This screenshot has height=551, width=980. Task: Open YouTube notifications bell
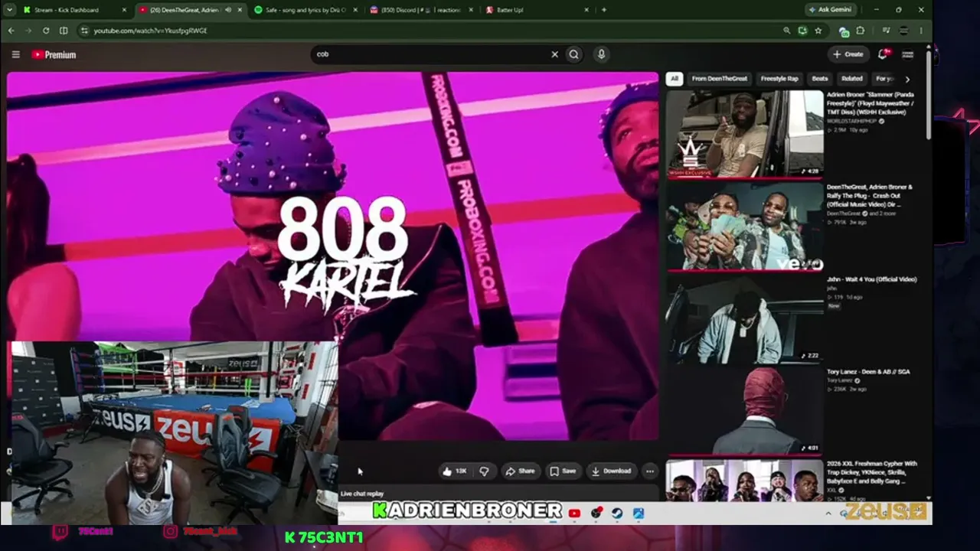883,54
